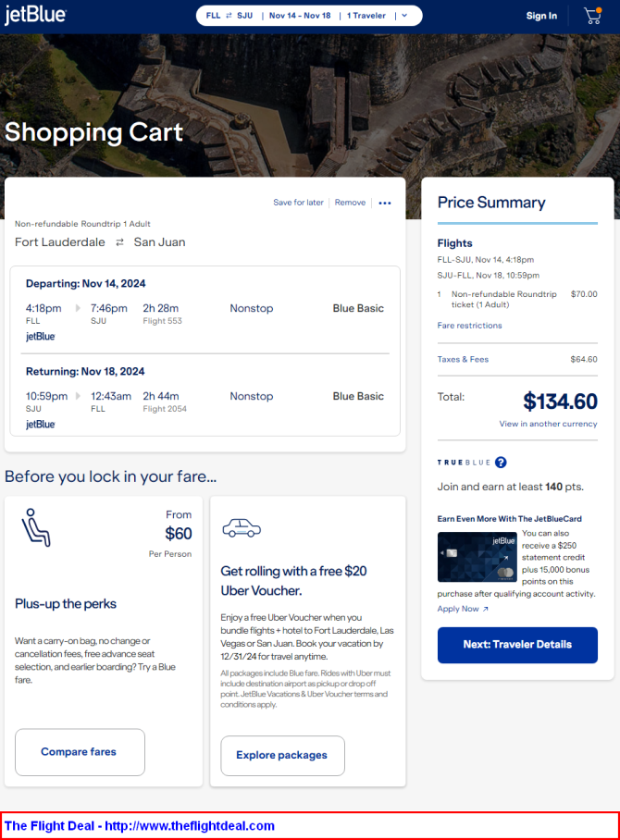The width and height of the screenshot is (620, 840).
Task: Click the Next: Traveler Details button
Action: (517, 645)
